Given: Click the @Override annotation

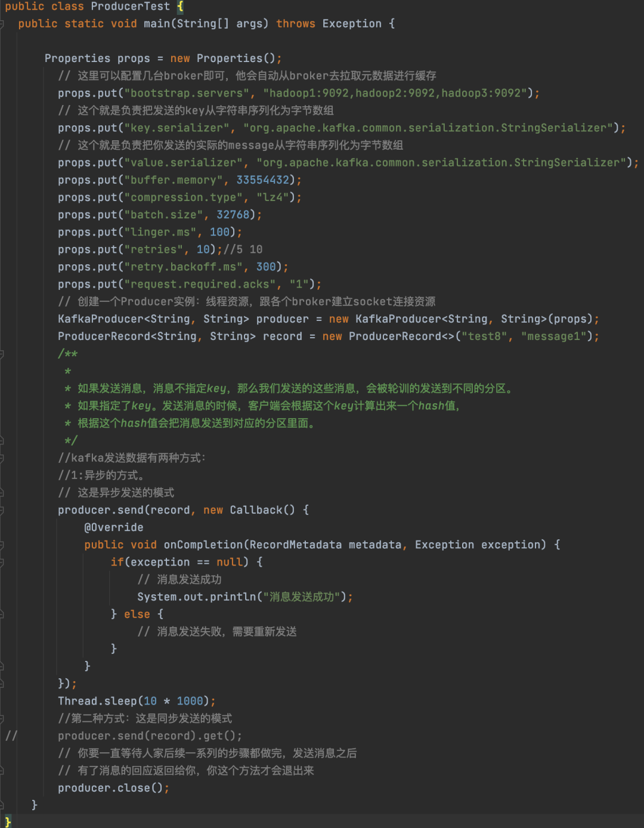Looking at the screenshot, I should [114, 527].
